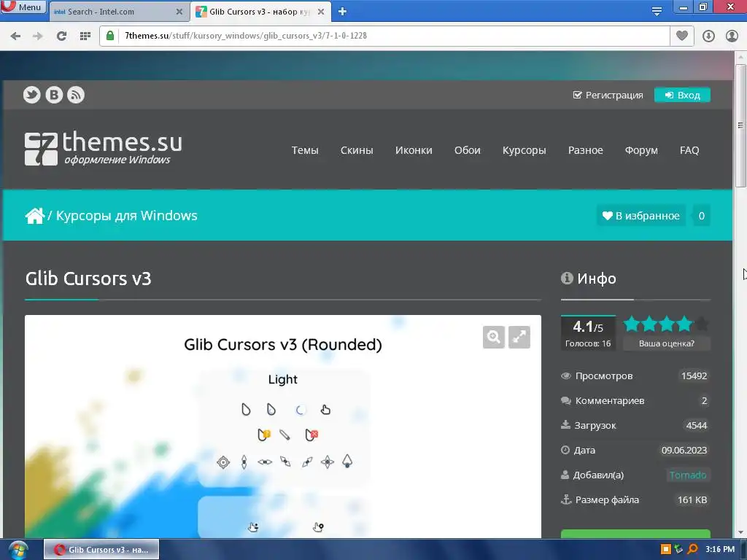747x560 pixels.
Task: Open the RSS feed icon
Action: (76, 95)
